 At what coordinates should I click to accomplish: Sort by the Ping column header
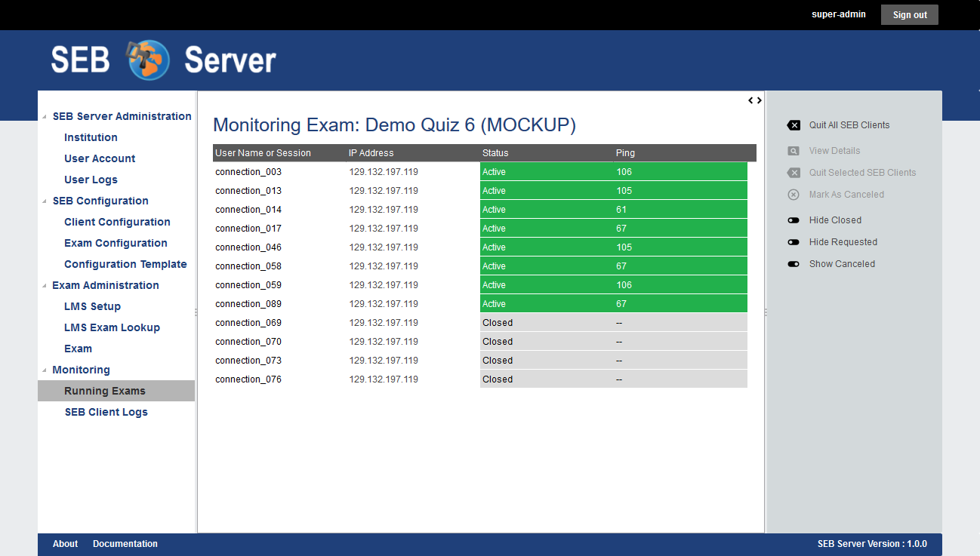(x=625, y=153)
